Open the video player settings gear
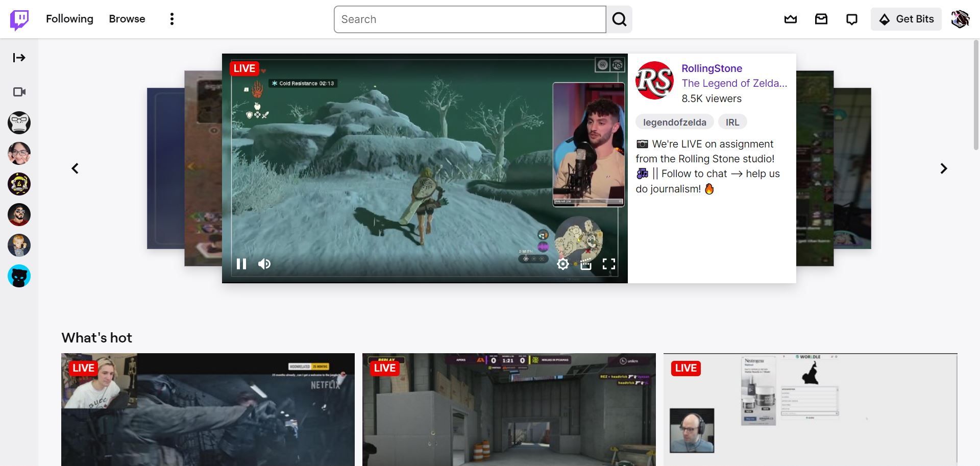Viewport: 980px width, 466px height. click(562, 264)
